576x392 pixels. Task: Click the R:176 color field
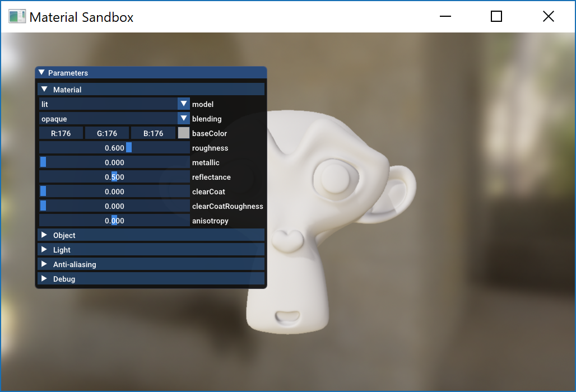coord(61,133)
